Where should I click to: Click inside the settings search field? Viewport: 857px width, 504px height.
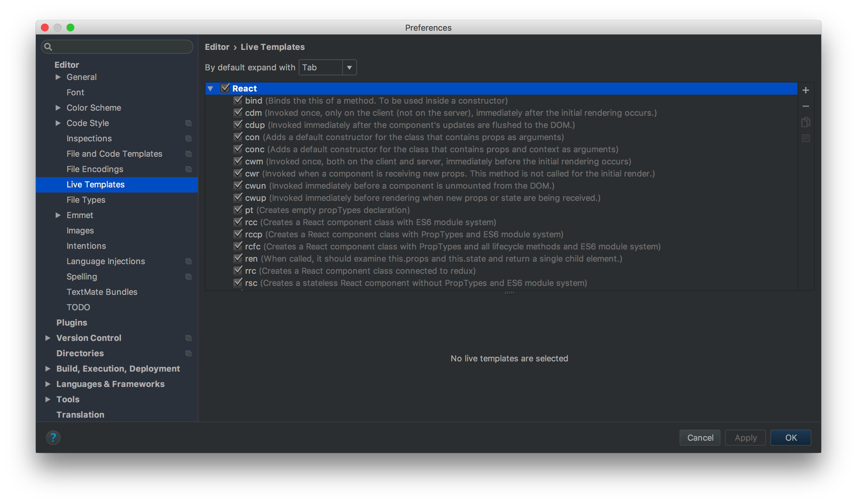point(117,47)
